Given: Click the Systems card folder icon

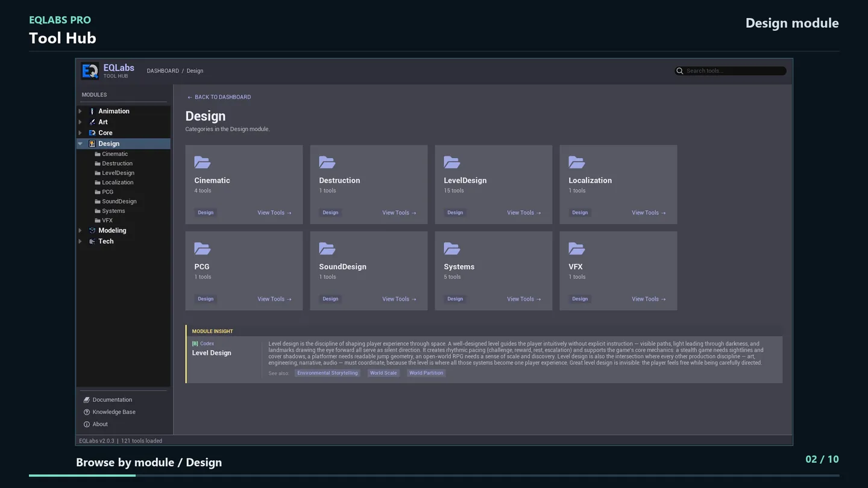Looking at the screenshot, I should [452, 248].
